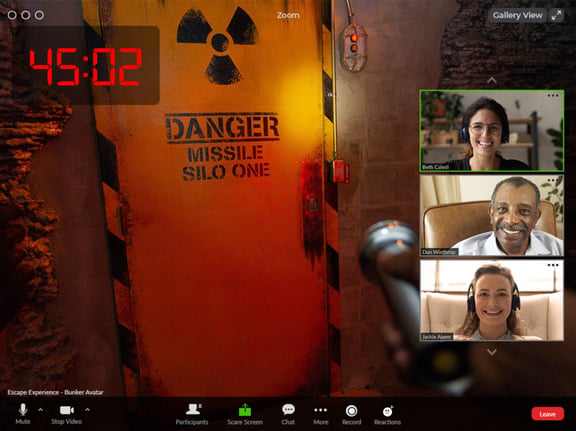Show previous participants with the up chevron

pos(492,80)
